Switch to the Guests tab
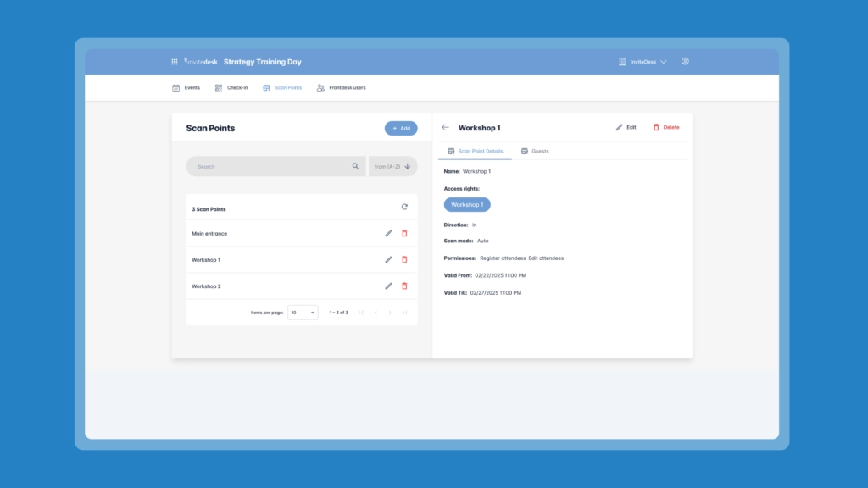Screen dimensions: 868x488 coord(536,151)
